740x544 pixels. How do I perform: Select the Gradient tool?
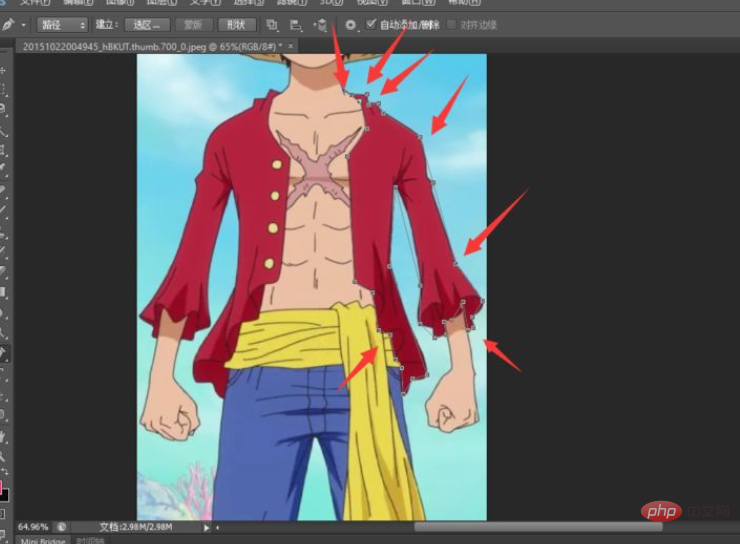click(3, 292)
